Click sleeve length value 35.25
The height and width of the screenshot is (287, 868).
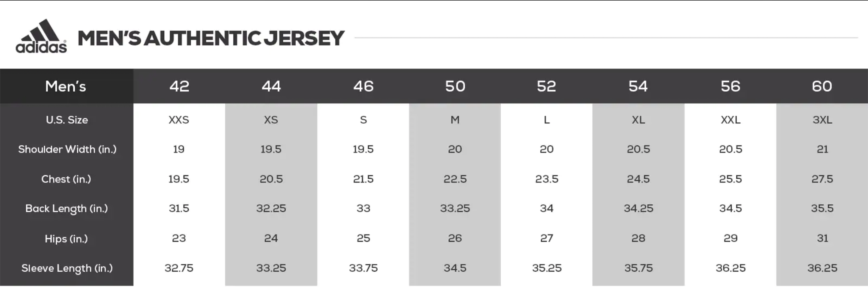click(x=546, y=268)
